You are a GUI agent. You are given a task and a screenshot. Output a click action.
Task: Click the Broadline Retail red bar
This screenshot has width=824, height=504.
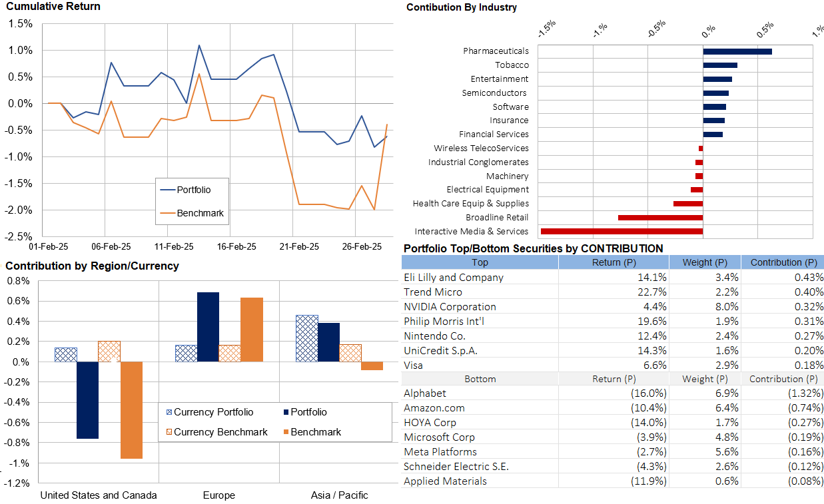(x=660, y=218)
